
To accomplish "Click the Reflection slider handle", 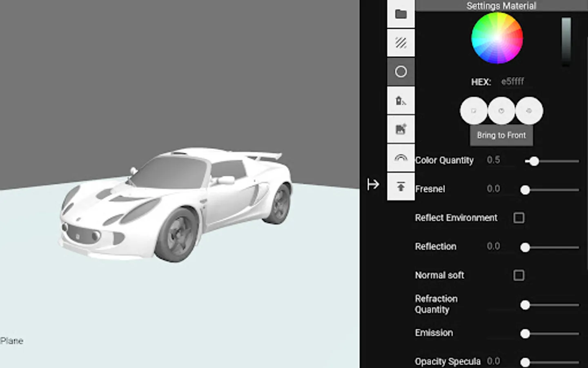I will click(525, 247).
